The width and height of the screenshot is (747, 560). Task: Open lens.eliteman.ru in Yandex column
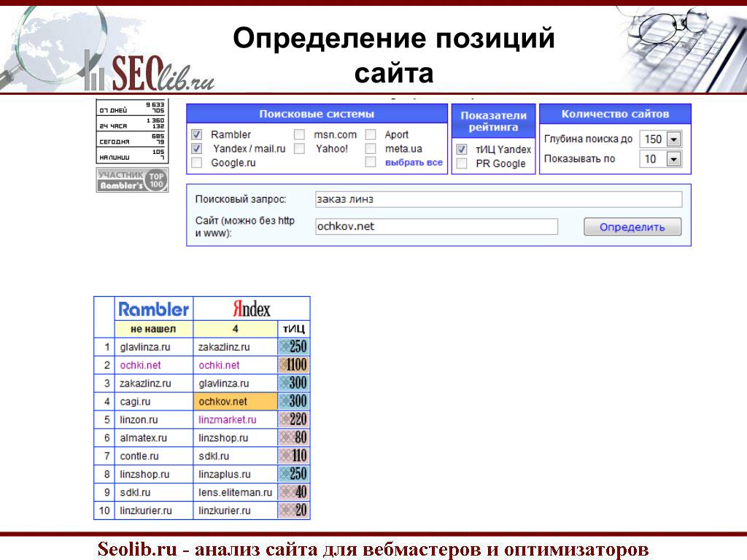(235, 492)
